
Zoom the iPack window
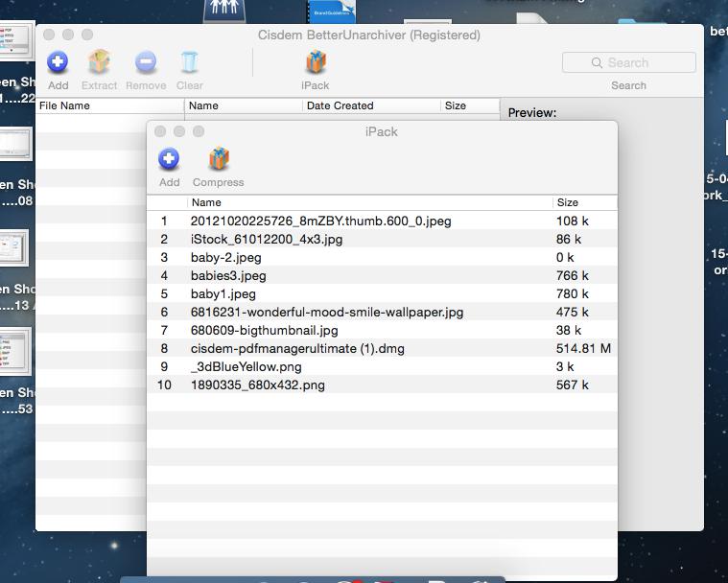pos(199,131)
